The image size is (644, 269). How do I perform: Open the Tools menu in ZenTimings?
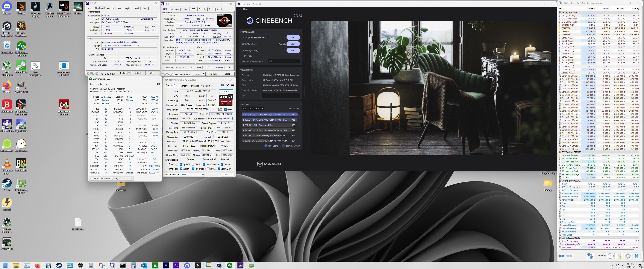pos(99,84)
